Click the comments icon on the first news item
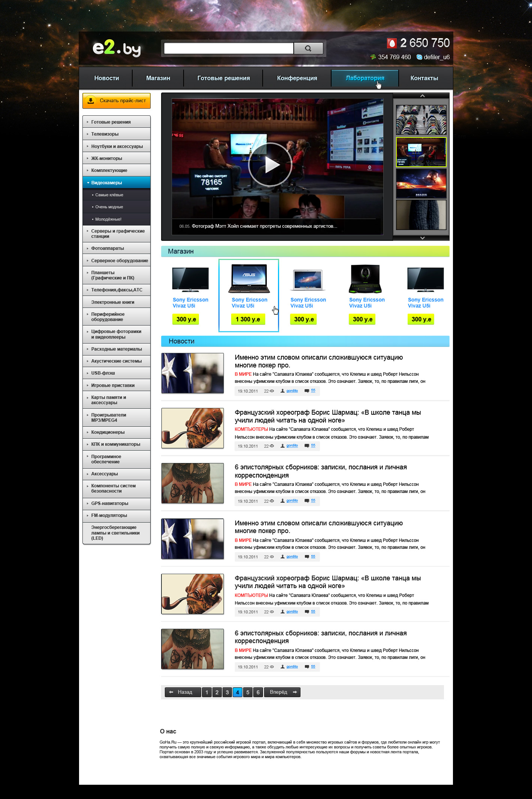Viewport: 532px width, 799px height. tap(307, 391)
